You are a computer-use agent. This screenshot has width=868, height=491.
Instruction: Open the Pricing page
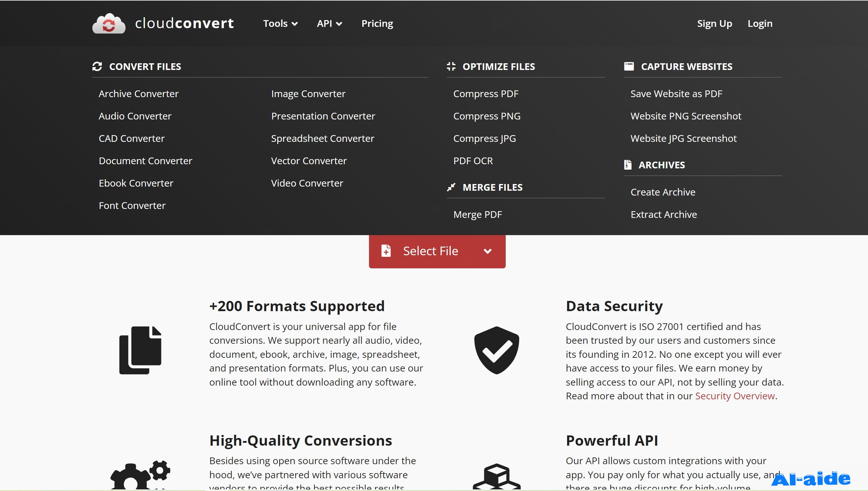[x=377, y=24]
